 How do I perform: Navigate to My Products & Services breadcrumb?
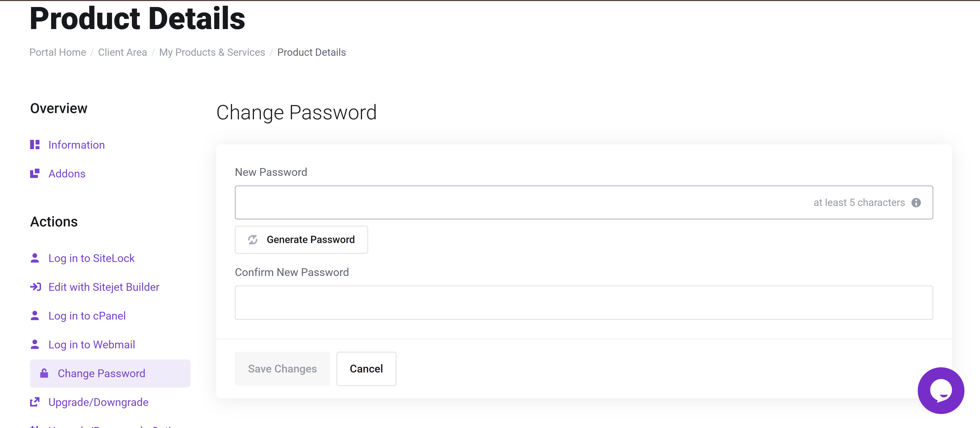[212, 52]
